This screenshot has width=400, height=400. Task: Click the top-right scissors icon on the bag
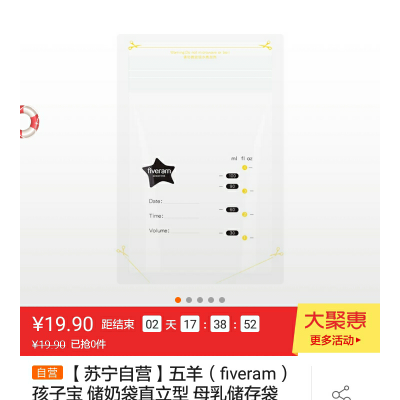[x=266, y=45]
